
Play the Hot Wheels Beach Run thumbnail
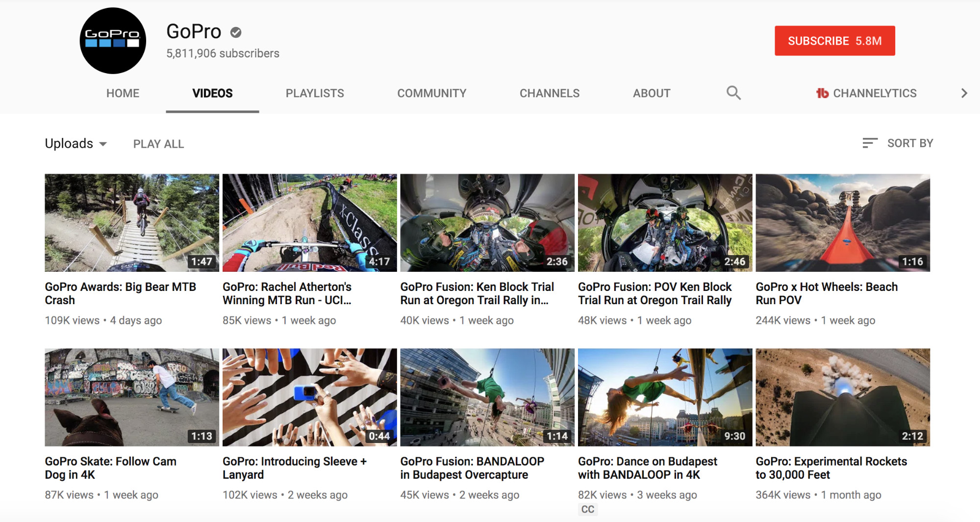[x=842, y=223]
